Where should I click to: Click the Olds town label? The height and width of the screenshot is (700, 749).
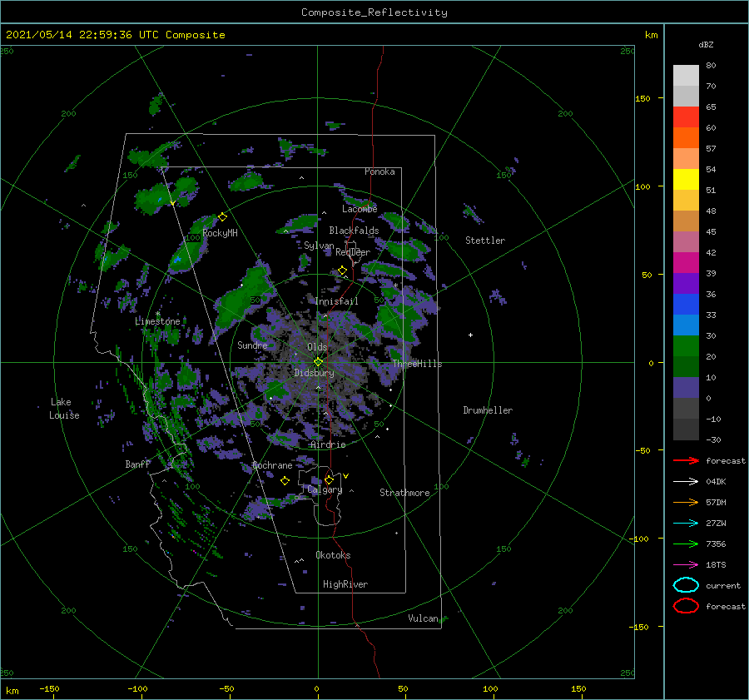[x=317, y=347]
